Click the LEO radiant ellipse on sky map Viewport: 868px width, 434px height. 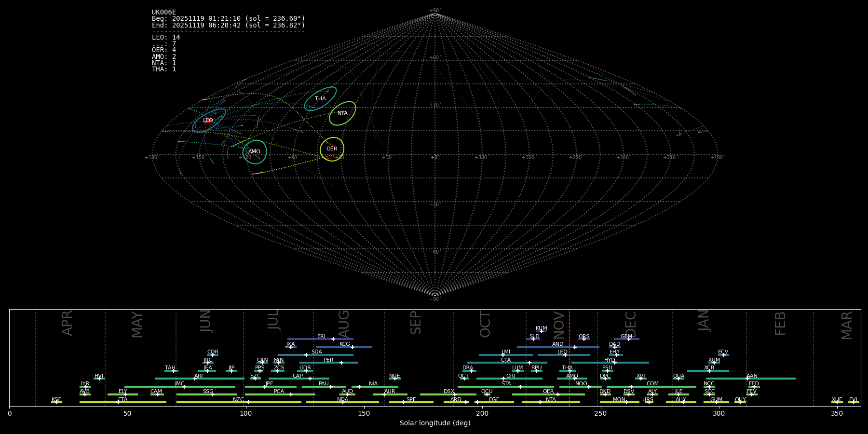209,121
